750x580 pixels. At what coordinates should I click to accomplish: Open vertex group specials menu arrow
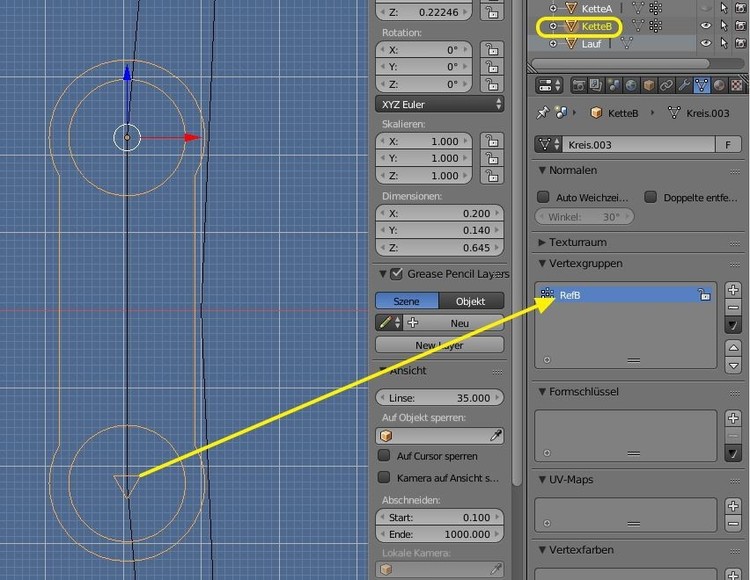[733, 325]
